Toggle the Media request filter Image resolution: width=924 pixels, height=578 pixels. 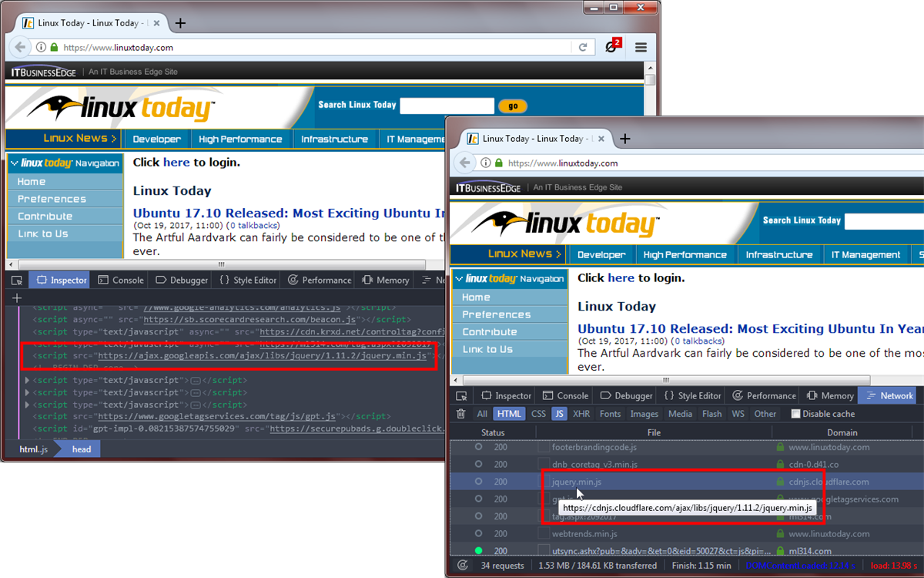[x=680, y=414]
